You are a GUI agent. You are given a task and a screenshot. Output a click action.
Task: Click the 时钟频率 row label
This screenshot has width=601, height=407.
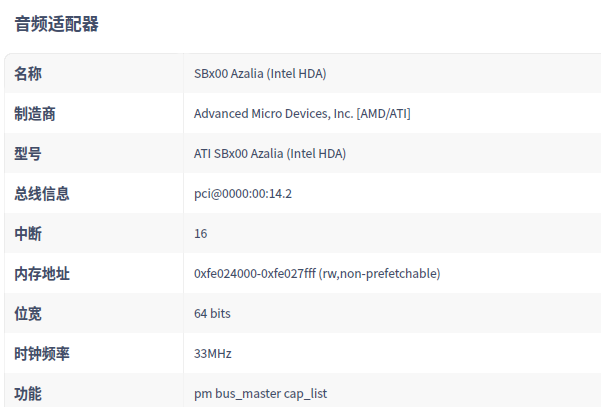[42, 354]
